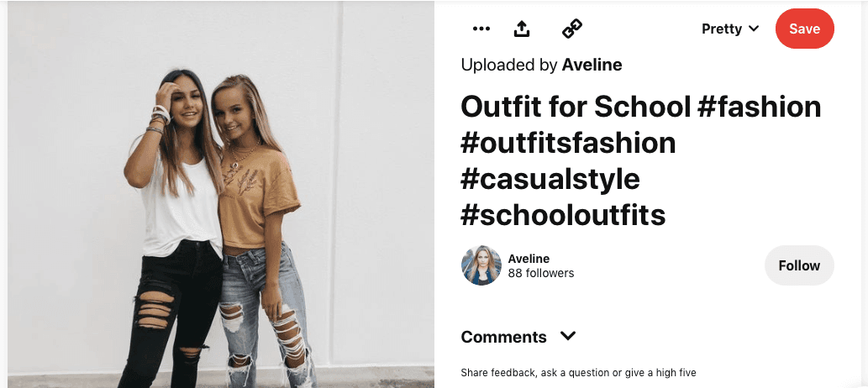Open the two girls outfit photo
Screen dimensions: 868x388
tap(220, 194)
